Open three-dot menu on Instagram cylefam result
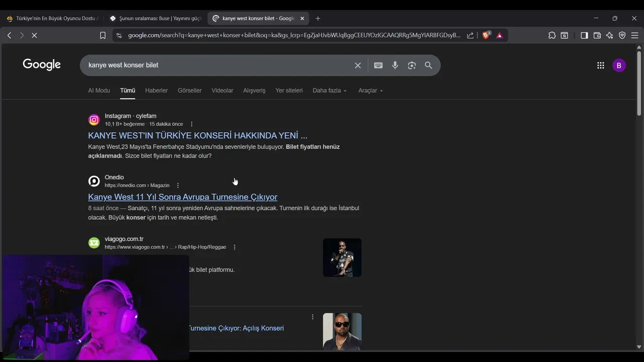This screenshot has width=644, height=362. click(191, 124)
